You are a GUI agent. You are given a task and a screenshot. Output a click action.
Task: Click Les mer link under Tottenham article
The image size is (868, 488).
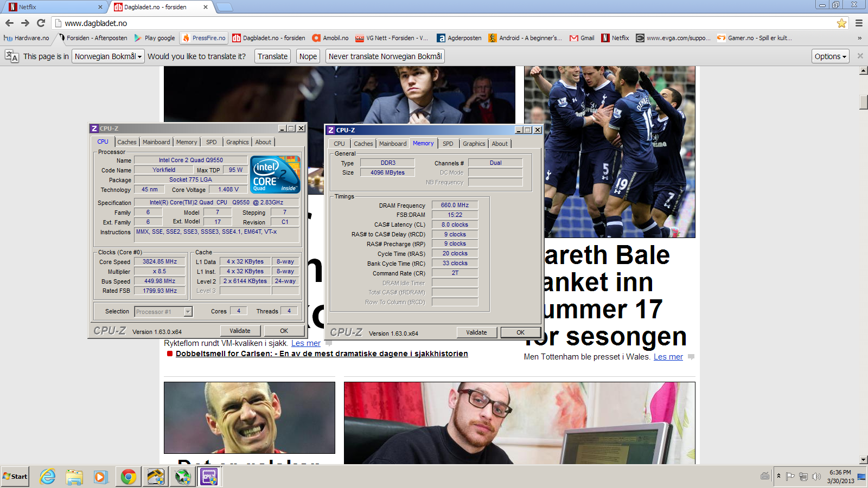point(668,357)
